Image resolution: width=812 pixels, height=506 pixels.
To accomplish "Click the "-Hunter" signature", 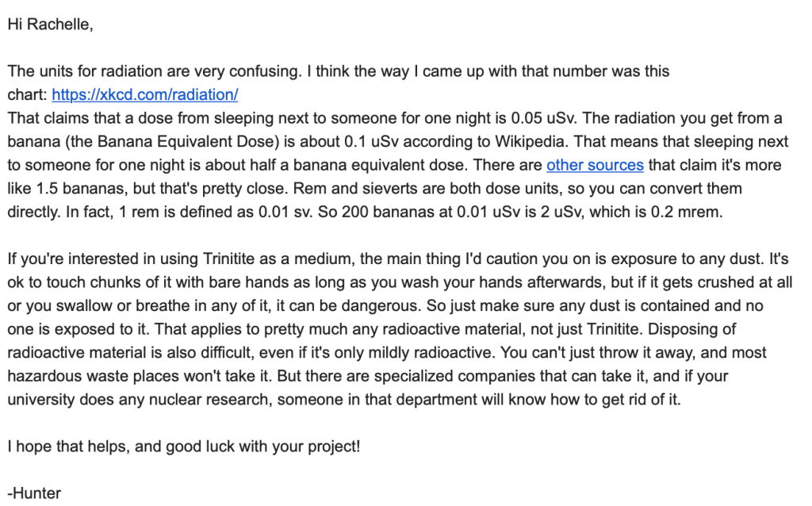I will pos(34,493).
